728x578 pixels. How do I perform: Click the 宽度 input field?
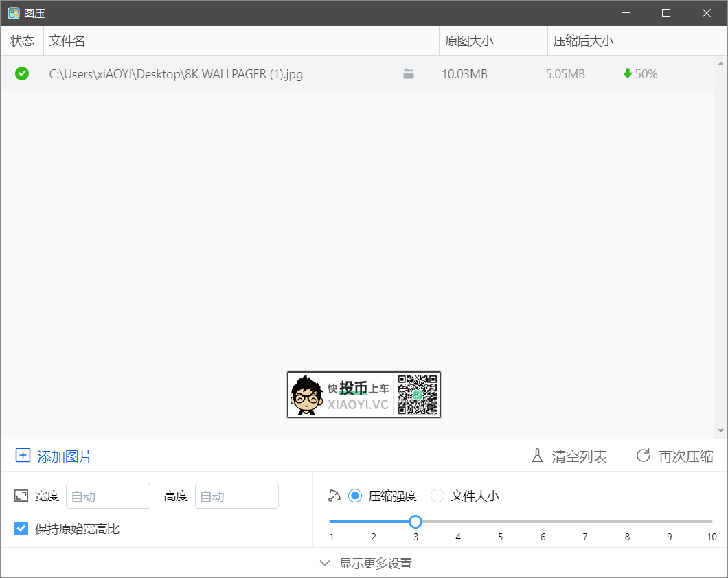pos(108,496)
